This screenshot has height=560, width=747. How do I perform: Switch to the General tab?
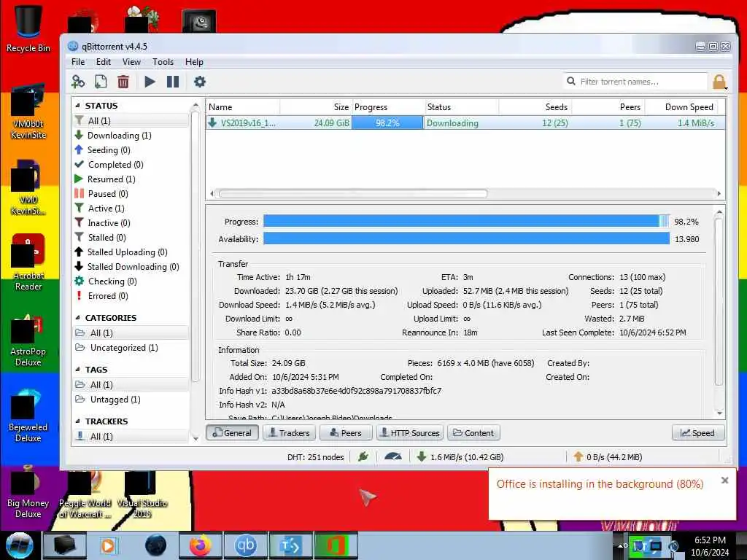coord(233,433)
